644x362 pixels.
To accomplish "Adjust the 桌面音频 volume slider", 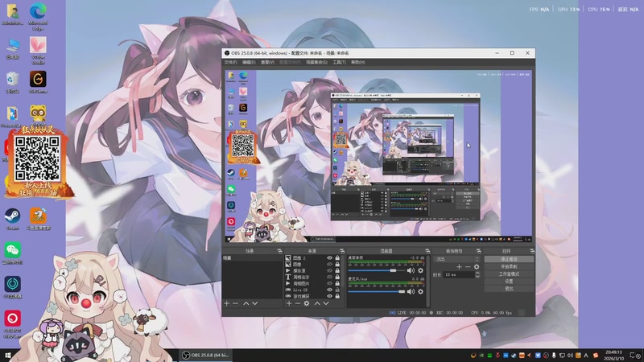I will pos(376,270).
